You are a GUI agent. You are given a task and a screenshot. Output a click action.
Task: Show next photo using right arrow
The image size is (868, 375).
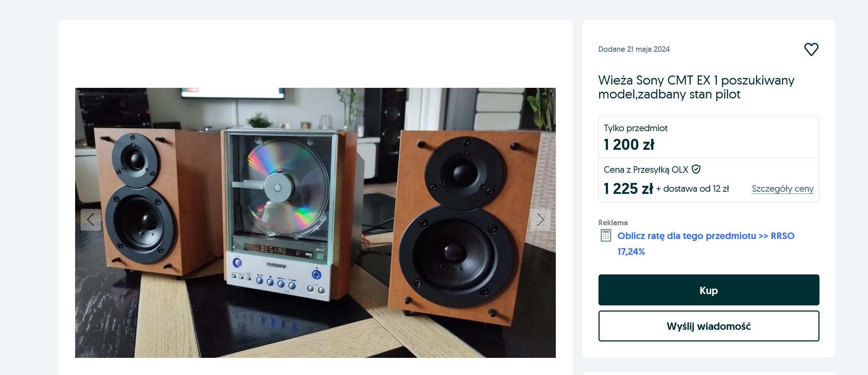click(540, 219)
